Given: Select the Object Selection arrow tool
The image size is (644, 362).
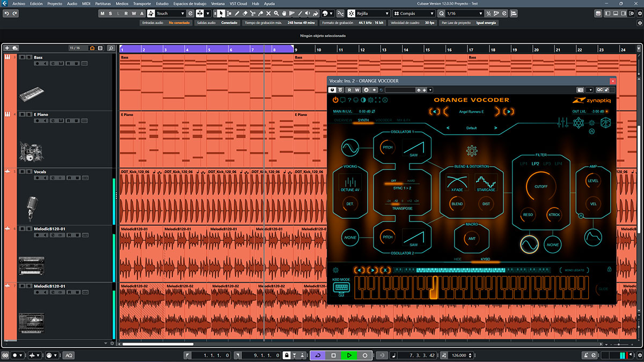Looking at the screenshot, I should pyautogui.click(x=222, y=13).
